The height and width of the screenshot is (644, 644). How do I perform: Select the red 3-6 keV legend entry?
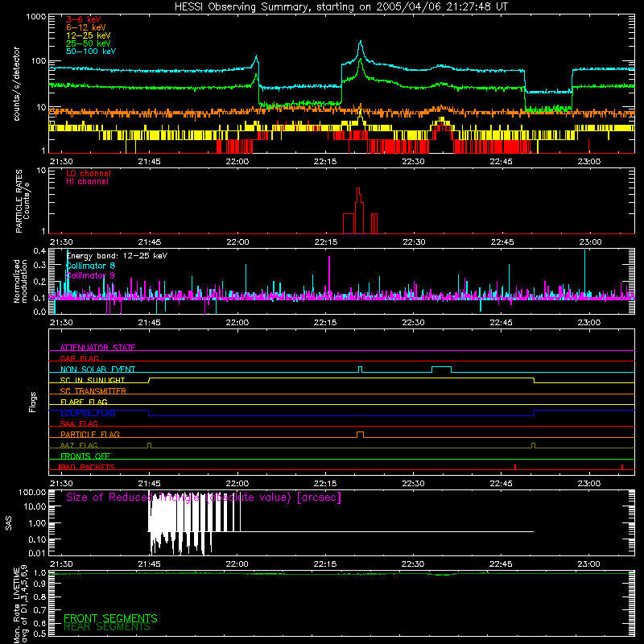84,19
